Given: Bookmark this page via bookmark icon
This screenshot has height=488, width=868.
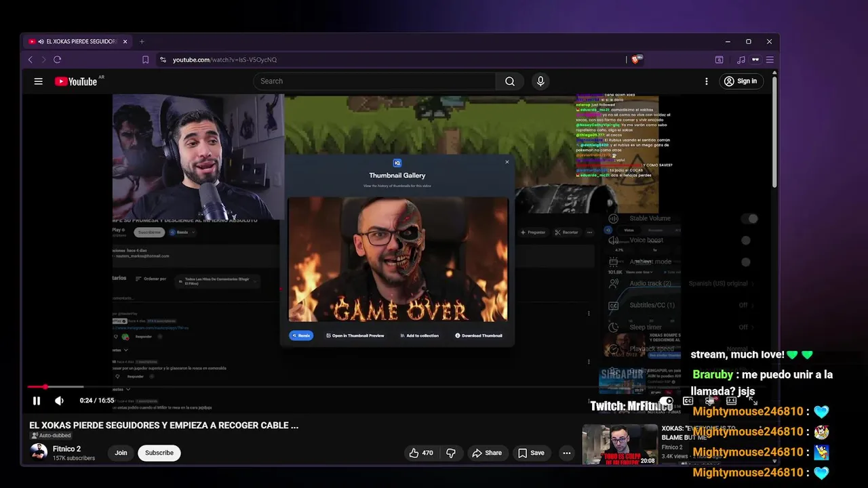Looking at the screenshot, I should (145, 60).
